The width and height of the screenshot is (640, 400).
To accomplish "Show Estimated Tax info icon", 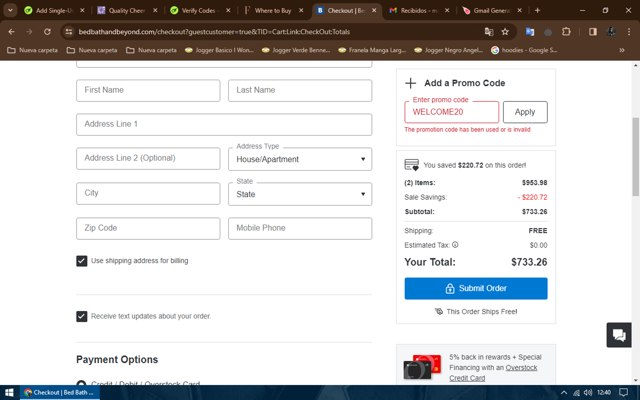I will 455,245.
